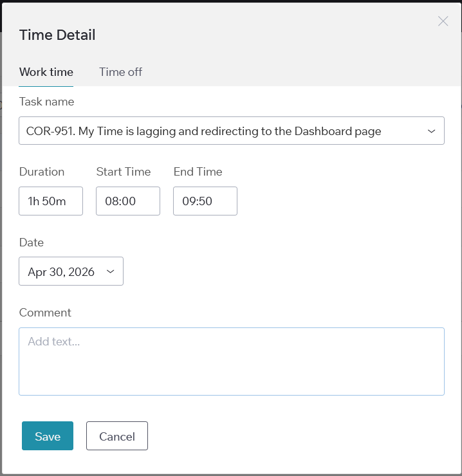Click the chevron arrow in Task name field
The image size is (462, 476).
click(x=431, y=131)
